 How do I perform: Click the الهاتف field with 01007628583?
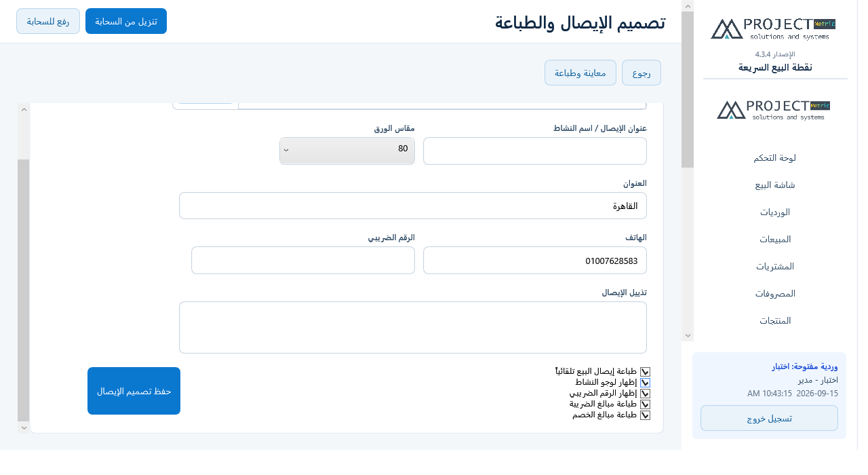click(x=535, y=261)
